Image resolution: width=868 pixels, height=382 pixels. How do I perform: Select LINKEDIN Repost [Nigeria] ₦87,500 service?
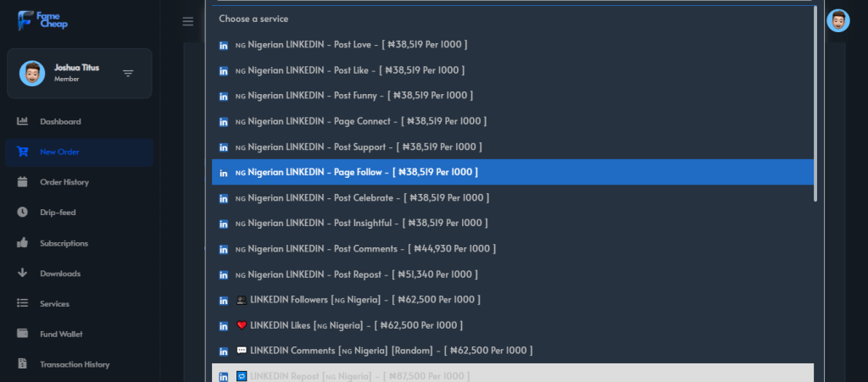(513, 374)
